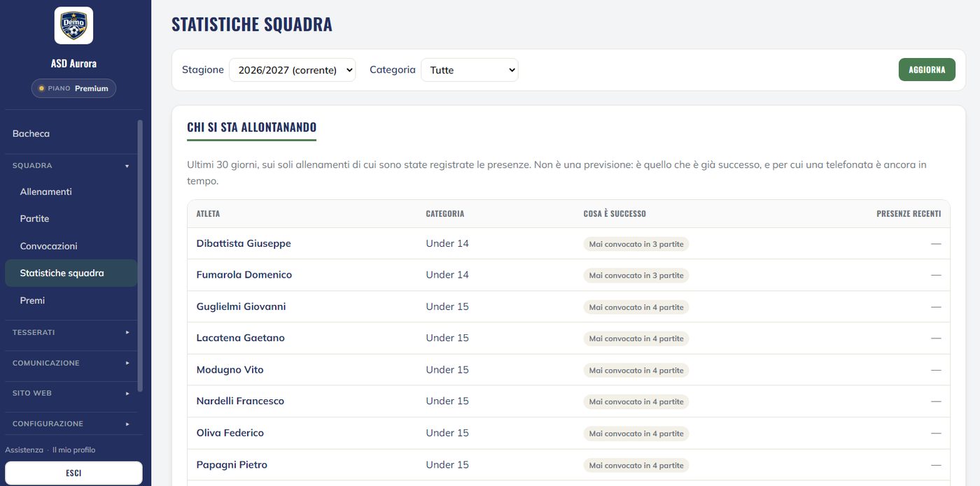Viewport: 980px width, 486px height.
Task: Click Under 14 in Dibattista Giuseppe's row
Action: point(447,243)
